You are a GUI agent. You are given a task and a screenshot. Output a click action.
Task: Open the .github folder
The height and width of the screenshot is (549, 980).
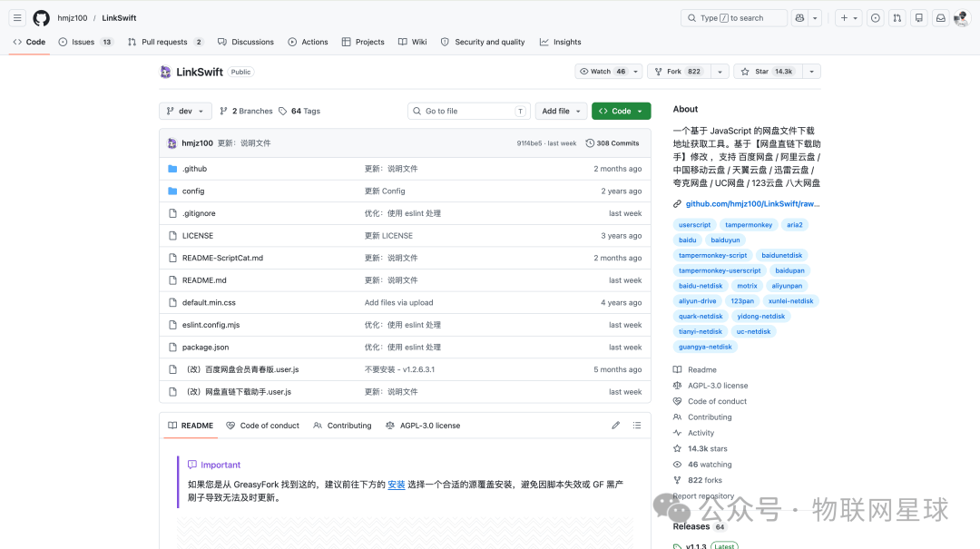point(194,169)
